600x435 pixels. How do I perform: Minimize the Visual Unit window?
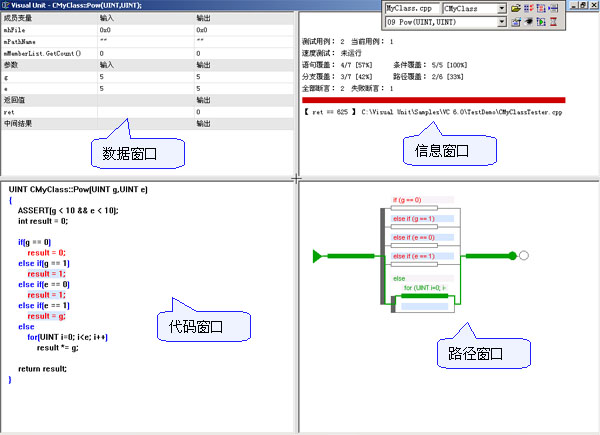[574, 5]
